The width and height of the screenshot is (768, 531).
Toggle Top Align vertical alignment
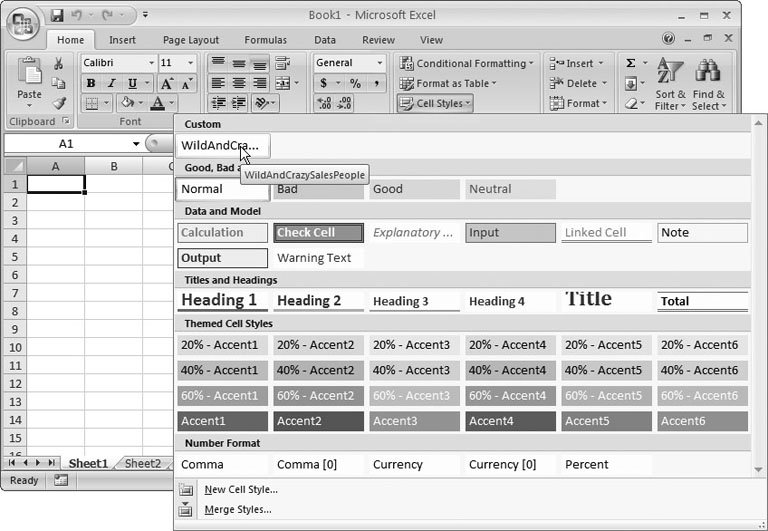(218, 63)
